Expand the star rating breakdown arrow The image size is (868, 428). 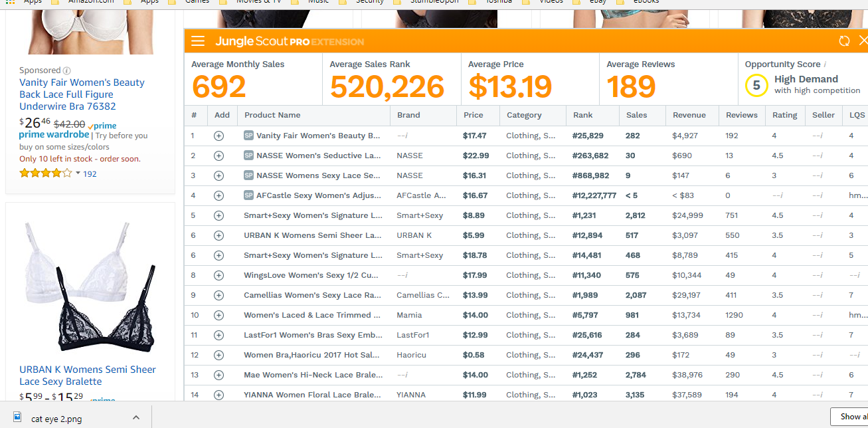(78, 173)
